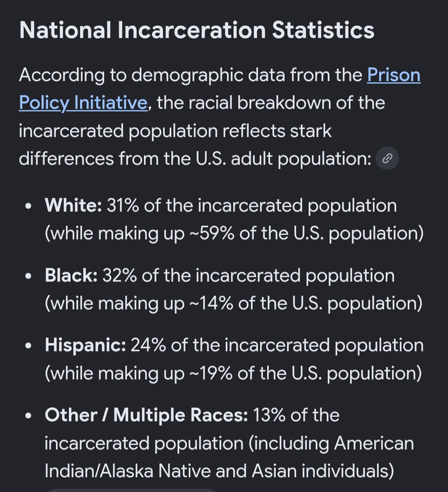Screen dimensions: 448x492
Task: Click the bullet dot before Hispanic
Action: point(28,346)
